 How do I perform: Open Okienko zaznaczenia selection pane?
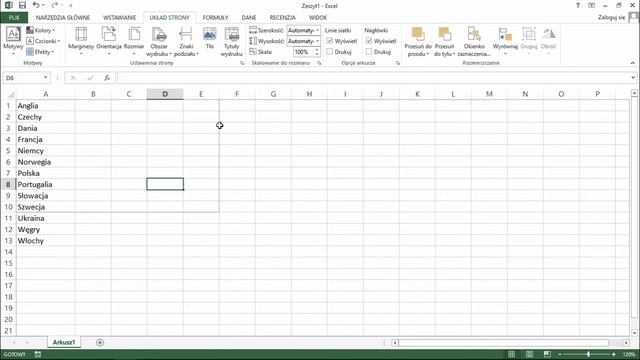(x=474, y=42)
